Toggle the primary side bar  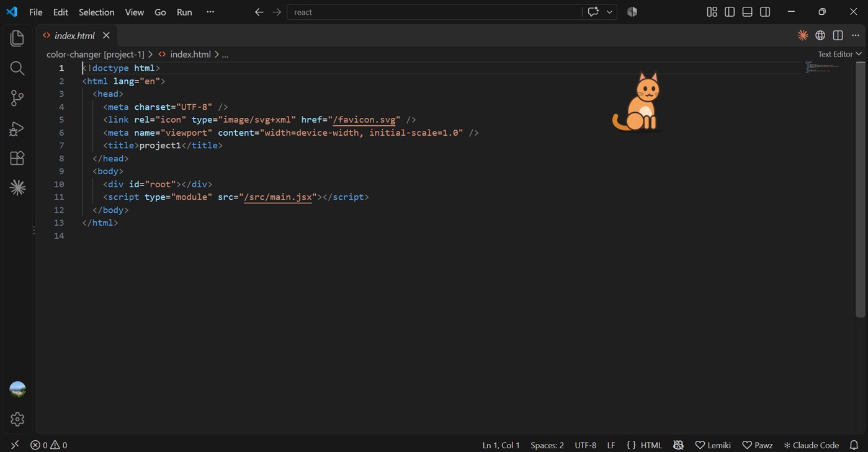pyautogui.click(x=730, y=12)
